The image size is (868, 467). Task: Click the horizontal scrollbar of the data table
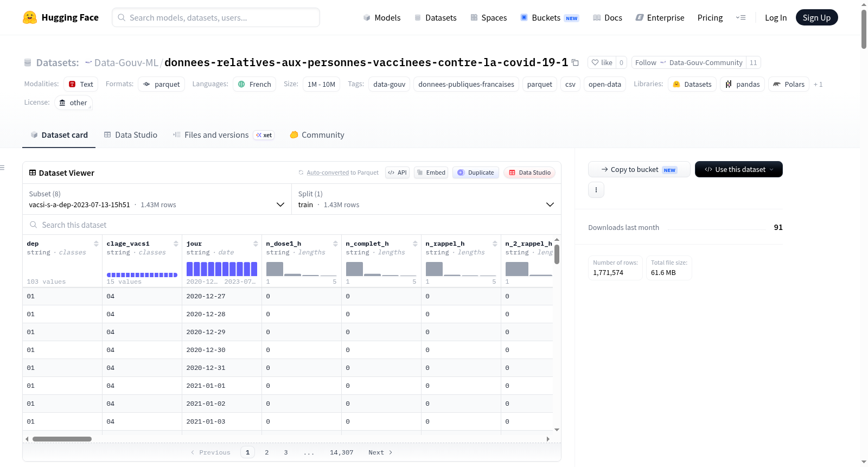pos(62,439)
